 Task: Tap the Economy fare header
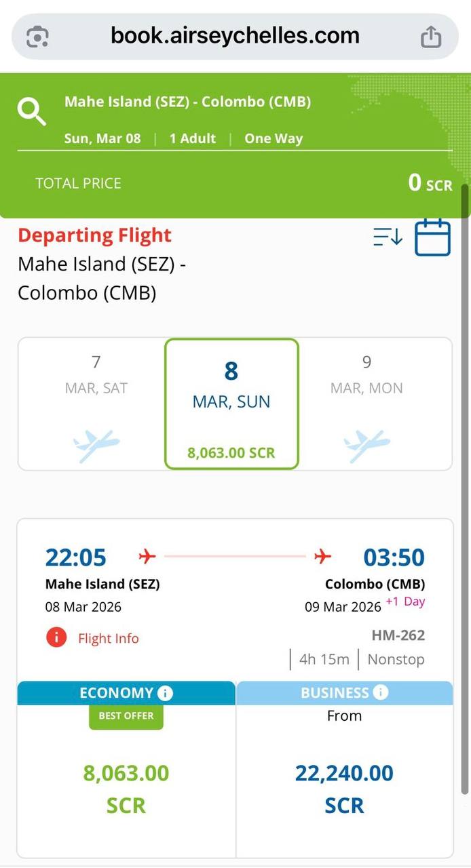pos(117,693)
